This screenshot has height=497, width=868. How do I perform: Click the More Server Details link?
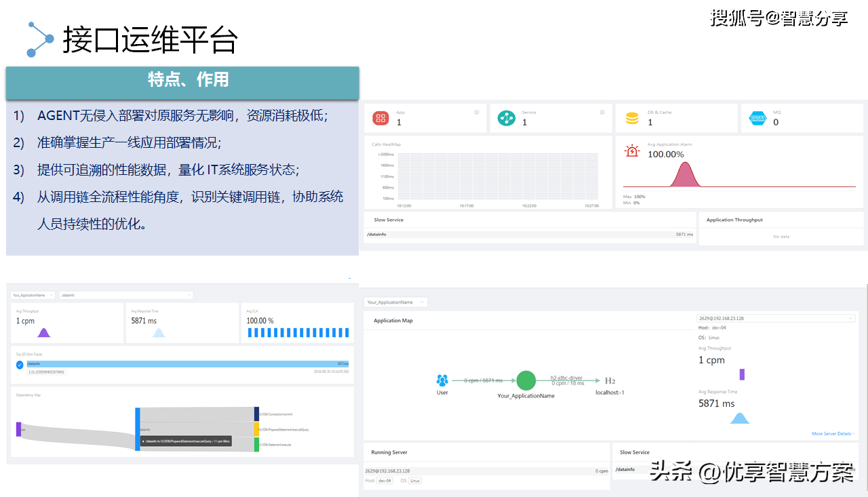point(833,434)
